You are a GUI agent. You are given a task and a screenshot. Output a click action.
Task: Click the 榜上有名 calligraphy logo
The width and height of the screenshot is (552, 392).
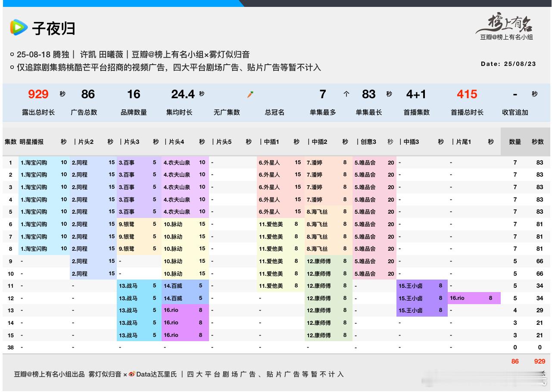point(504,23)
